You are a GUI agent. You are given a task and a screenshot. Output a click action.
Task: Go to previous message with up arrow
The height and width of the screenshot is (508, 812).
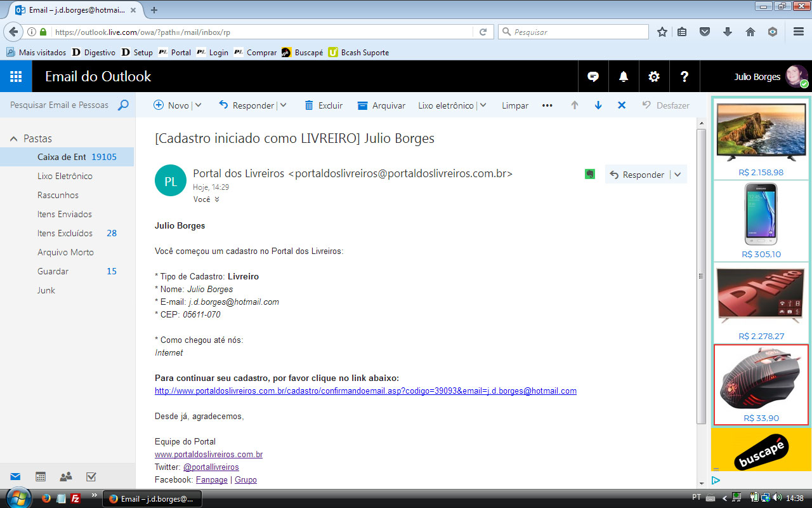[x=575, y=105]
